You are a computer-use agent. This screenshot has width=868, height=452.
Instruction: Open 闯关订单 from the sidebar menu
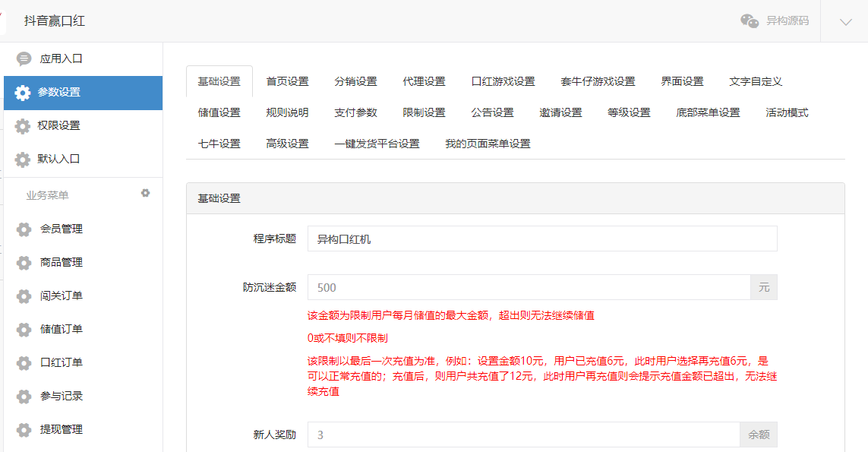[22, 296]
